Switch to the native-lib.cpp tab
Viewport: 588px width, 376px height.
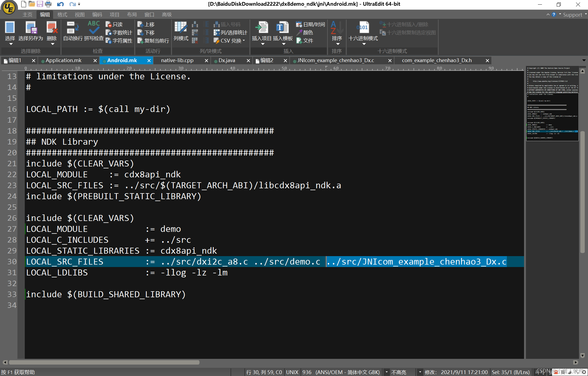coord(177,60)
